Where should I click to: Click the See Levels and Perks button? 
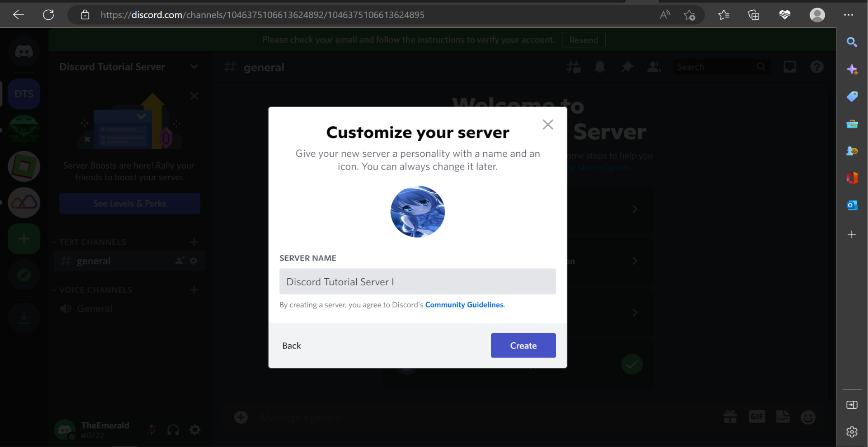click(129, 204)
